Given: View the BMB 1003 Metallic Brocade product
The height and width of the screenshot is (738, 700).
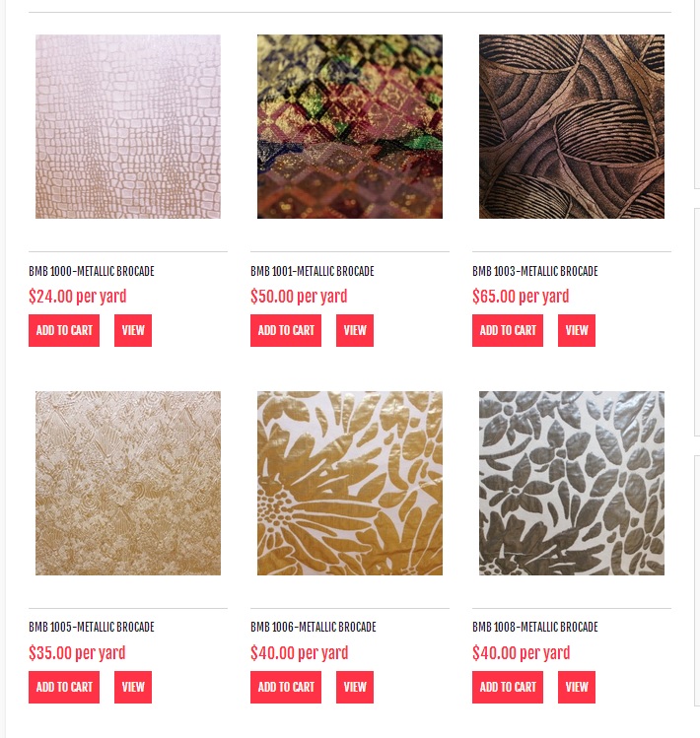Looking at the screenshot, I should [x=577, y=330].
